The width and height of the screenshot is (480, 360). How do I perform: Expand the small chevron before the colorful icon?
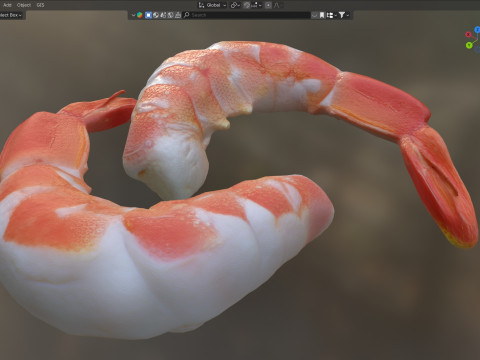(x=133, y=15)
